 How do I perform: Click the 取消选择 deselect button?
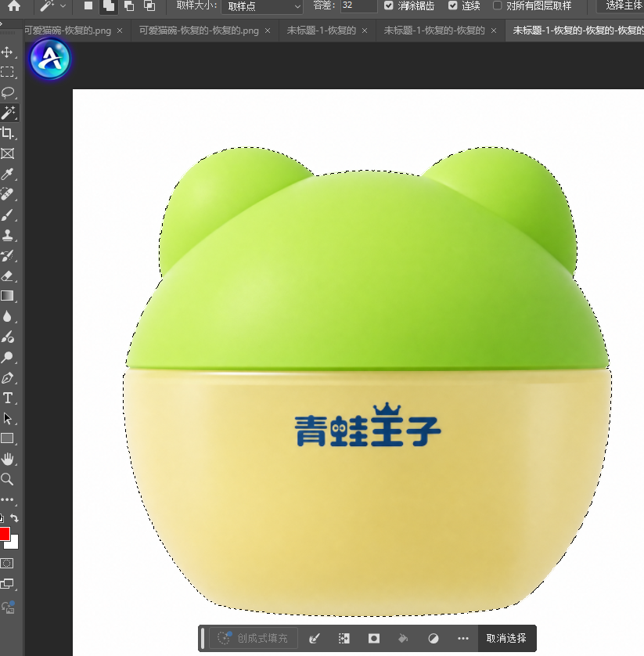506,638
